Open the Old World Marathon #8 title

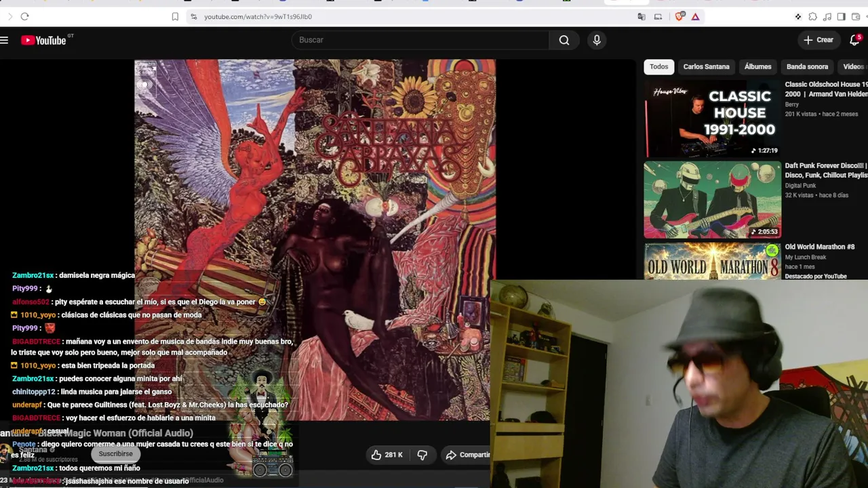coord(819,247)
